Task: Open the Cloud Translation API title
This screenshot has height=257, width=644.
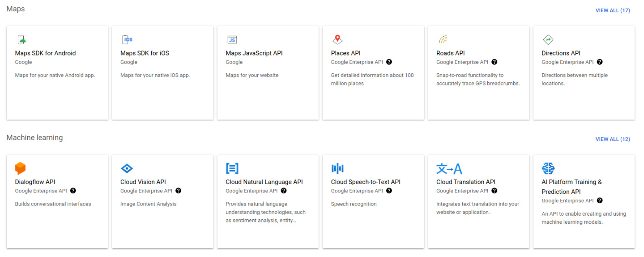Action: coord(465,182)
